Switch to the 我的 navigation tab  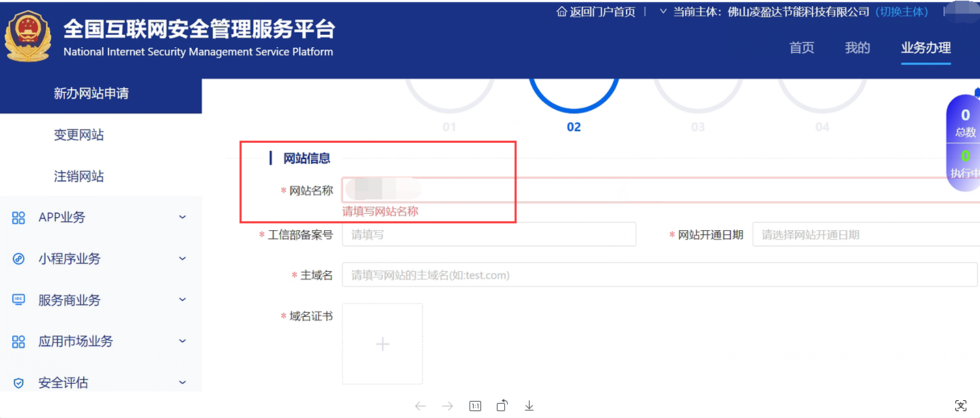click(x=857, y=48)
